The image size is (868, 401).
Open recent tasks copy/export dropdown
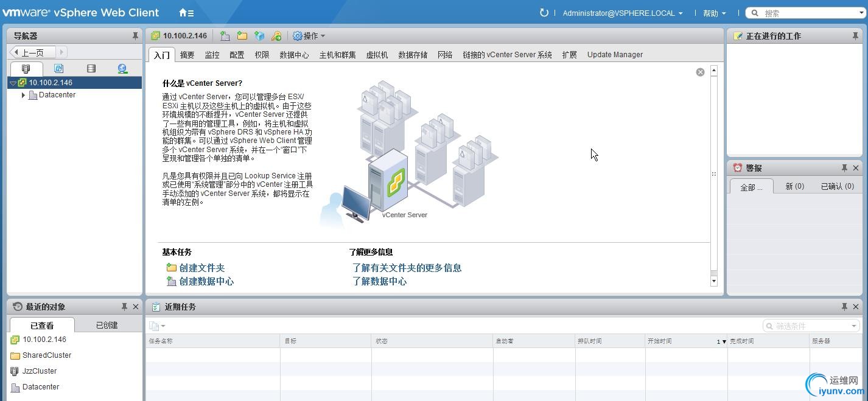click(157, 326)
